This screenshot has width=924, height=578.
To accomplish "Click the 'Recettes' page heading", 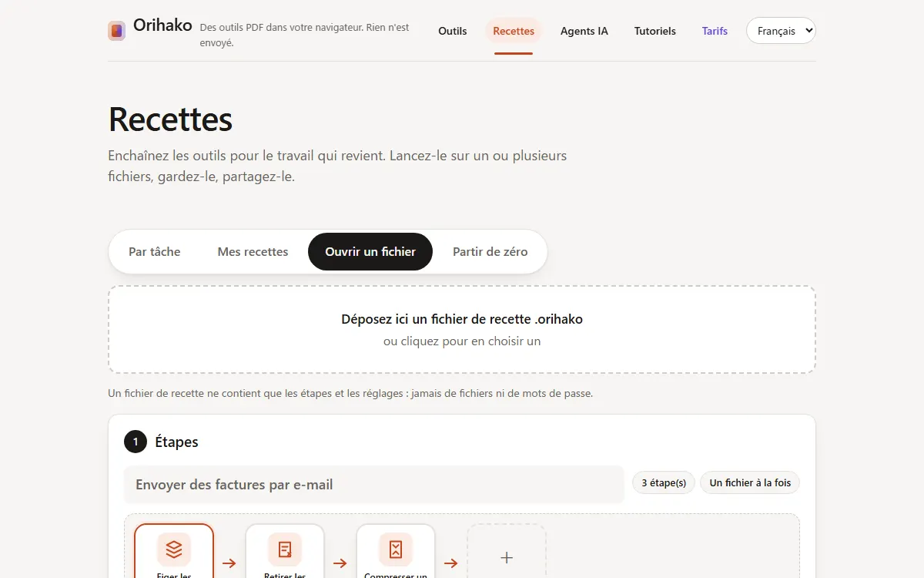I will pyautogui.click(x=170, y=119).
